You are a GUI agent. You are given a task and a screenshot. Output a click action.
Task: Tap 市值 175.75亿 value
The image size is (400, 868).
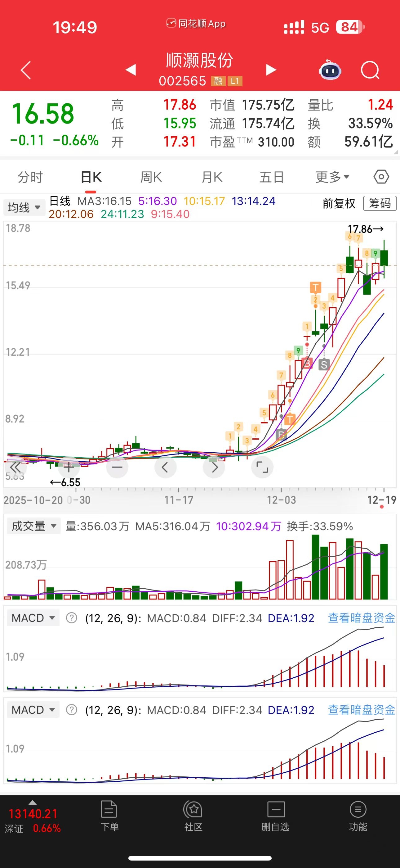point(268,105)
